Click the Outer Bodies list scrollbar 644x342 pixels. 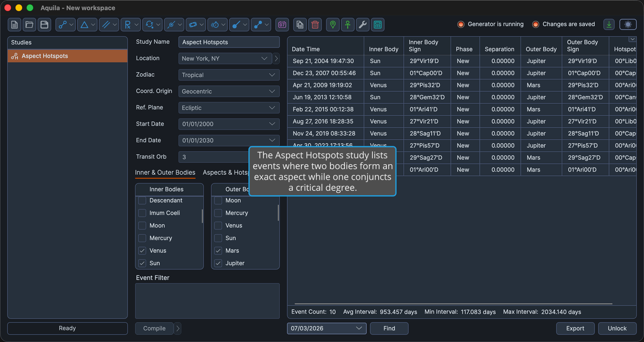[278, 213]
